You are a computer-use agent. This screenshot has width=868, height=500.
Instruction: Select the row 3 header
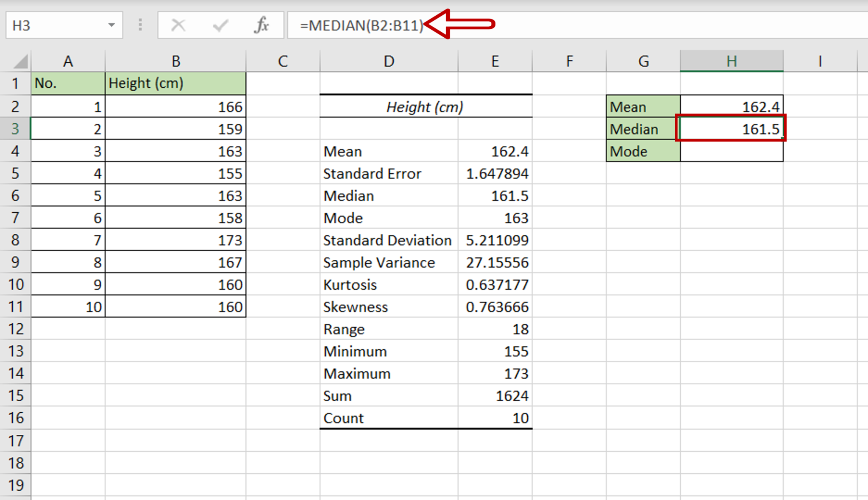pos(16,129)
